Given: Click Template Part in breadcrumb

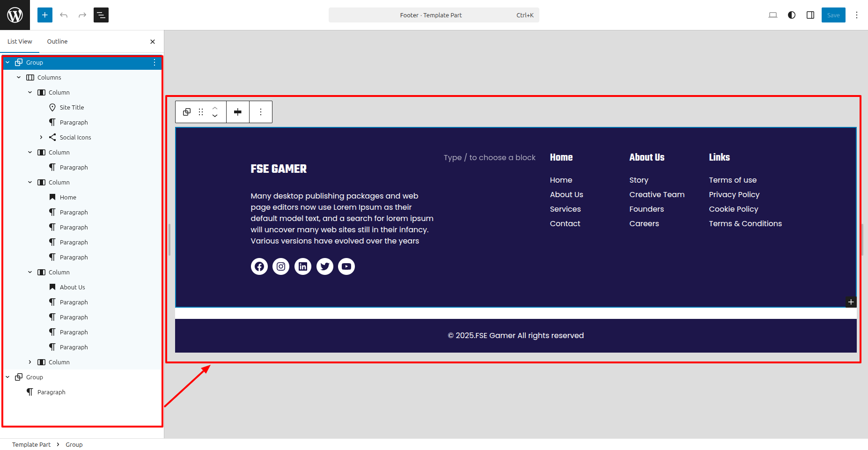Looking at the screenshot, I should pyautogui.click(x=31, y=444).
